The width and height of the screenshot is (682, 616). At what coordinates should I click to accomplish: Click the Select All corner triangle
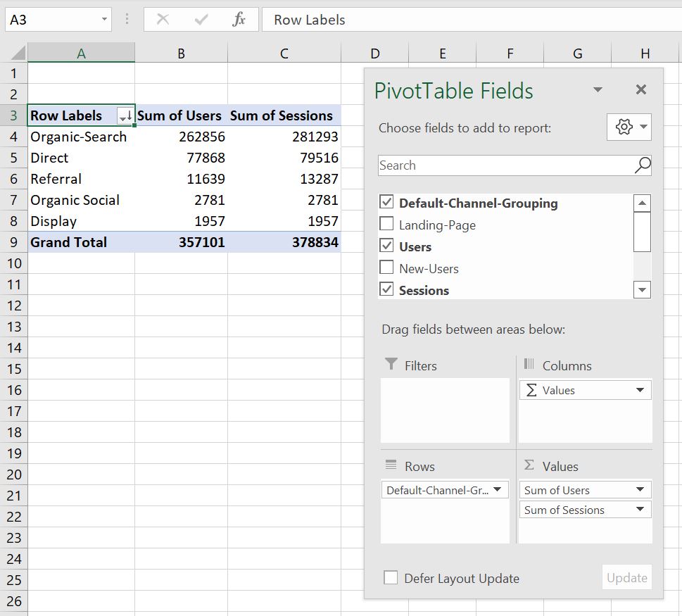click(x=17, y=53)
